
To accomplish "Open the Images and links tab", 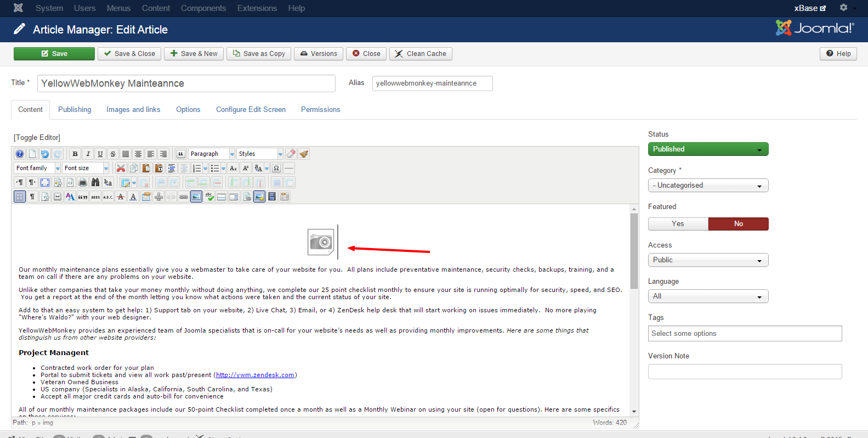I will pos(133,110).
